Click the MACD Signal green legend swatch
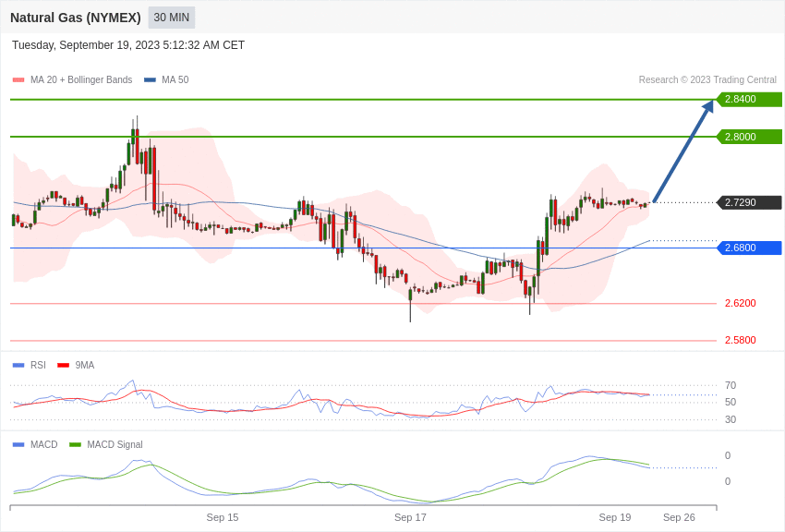 click(75, 445)
